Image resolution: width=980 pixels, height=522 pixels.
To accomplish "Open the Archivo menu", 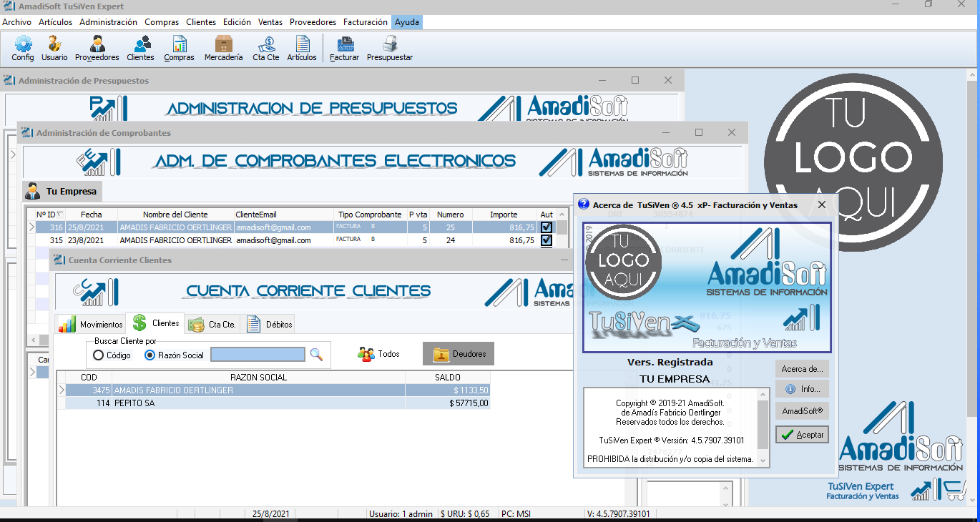I will coord(17,22).
